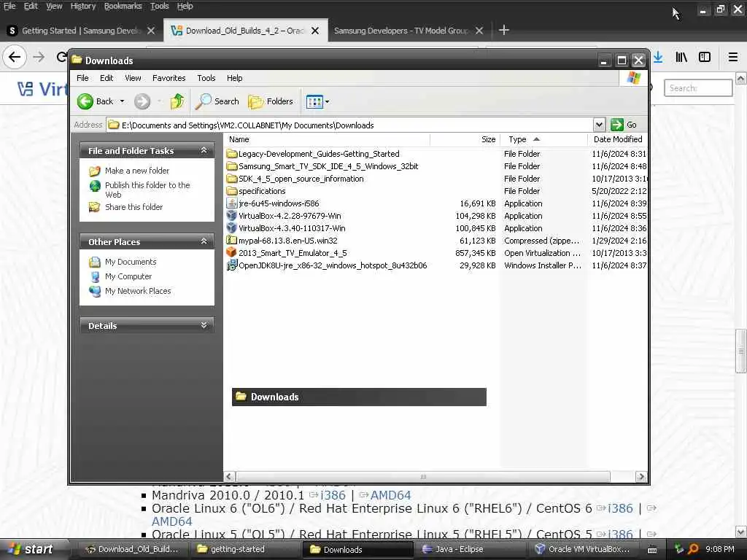747x560 pixels.
Task: Open the browser hamburger menu
Action: [x=733, y=57]
